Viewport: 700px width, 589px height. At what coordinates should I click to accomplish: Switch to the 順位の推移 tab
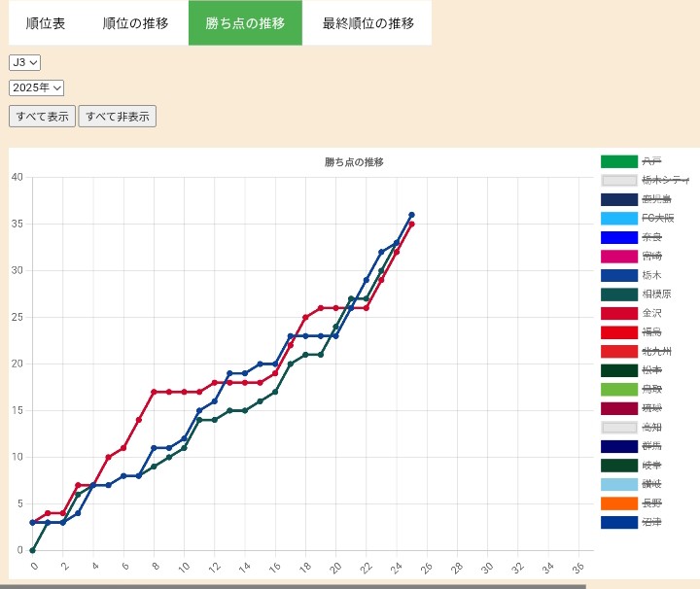(x=135, y=23)
